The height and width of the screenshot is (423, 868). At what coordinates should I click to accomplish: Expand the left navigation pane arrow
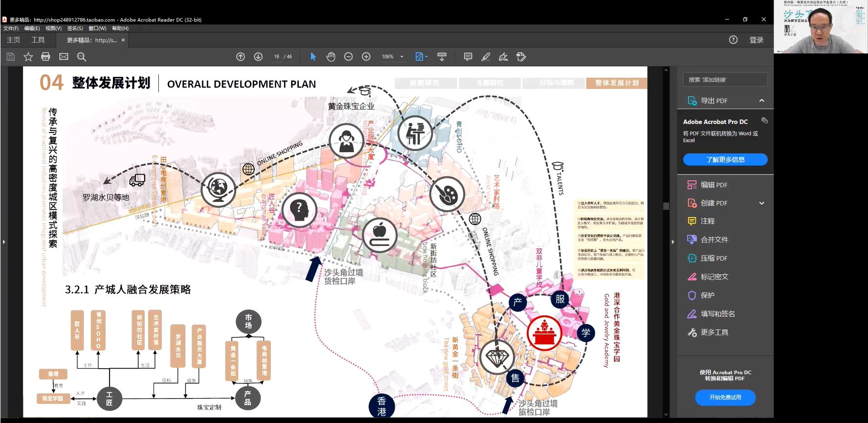pyautogui.click(x=4, y=242)
